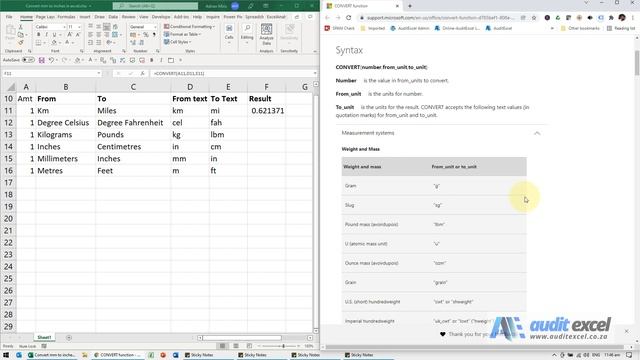Viewport: 640px width, 360px height.
Task: Open the Reading list button
Action: pyautogui.click(x=621, y=29)
